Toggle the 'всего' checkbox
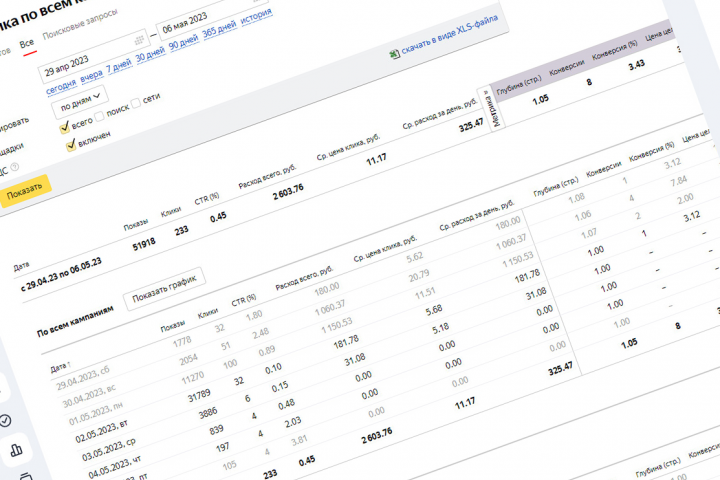 (64, 127)
